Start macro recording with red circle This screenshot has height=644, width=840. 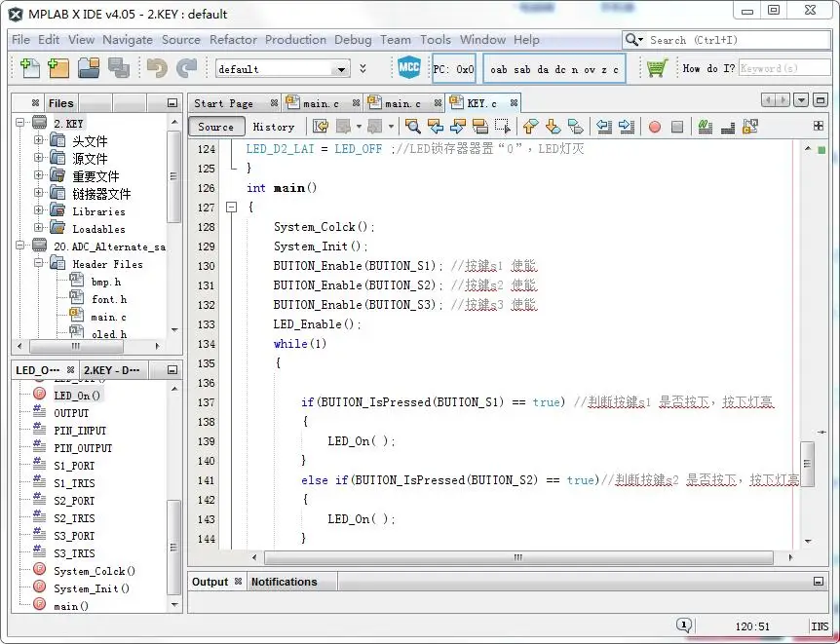[655, 127]
